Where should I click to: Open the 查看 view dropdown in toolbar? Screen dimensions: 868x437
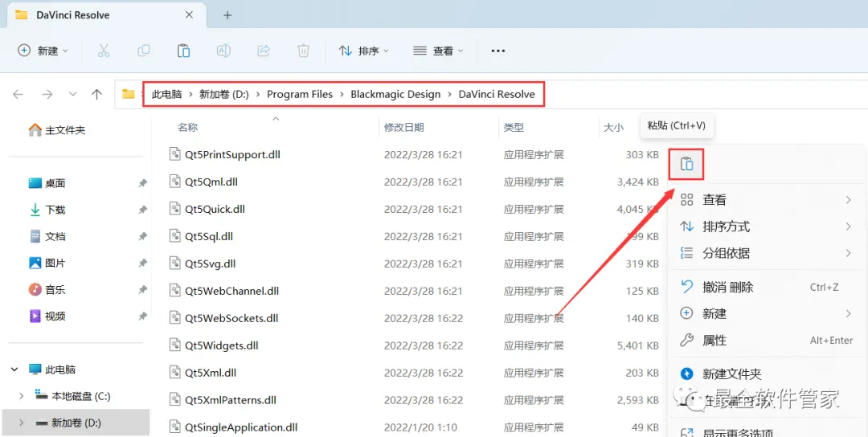click(x=438, y=51)
